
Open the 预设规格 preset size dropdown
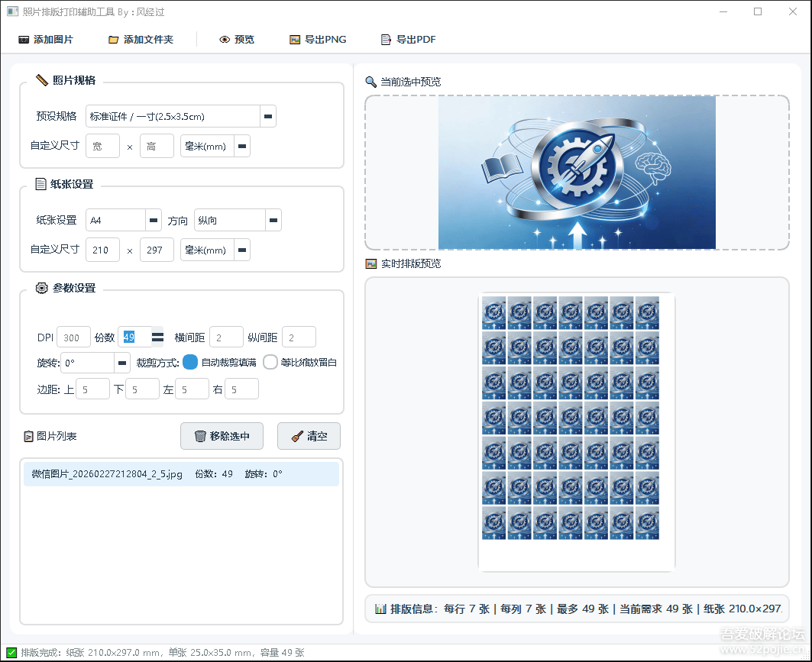pos(268,117)
